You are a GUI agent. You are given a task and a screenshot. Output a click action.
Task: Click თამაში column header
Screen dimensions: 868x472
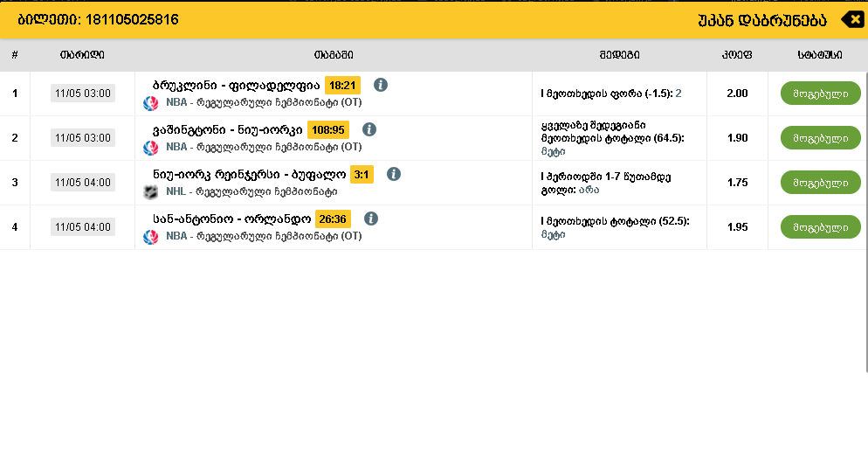click(334, 54)
